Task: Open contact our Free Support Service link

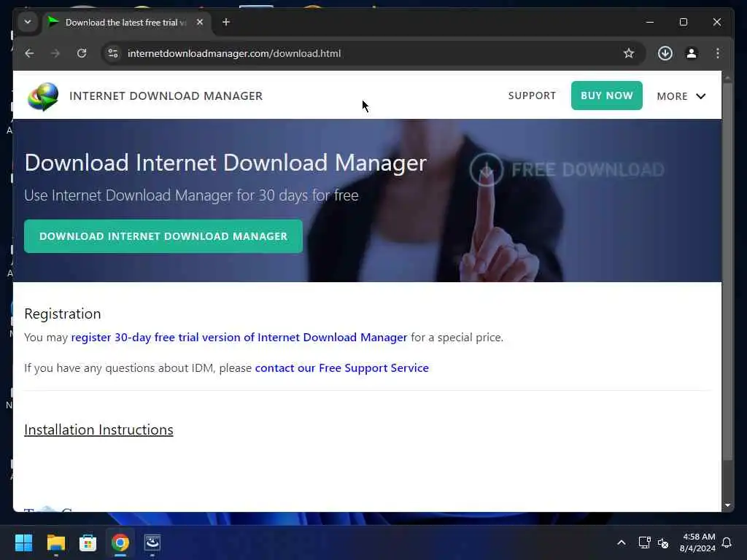Action: click(x=341, y=368)
